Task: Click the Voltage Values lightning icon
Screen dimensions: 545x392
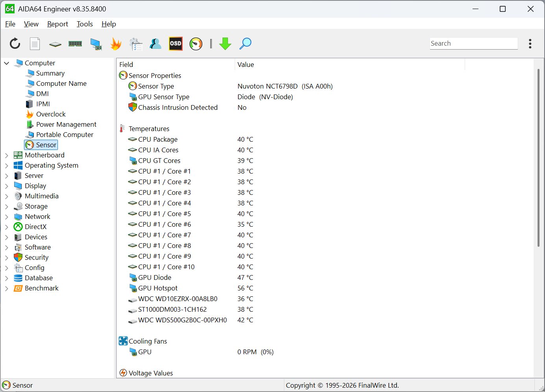Action: tap(123, 373)
